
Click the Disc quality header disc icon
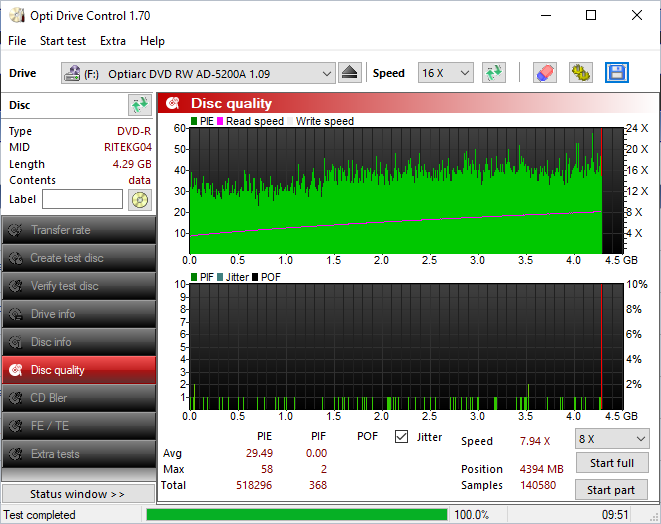172,103
